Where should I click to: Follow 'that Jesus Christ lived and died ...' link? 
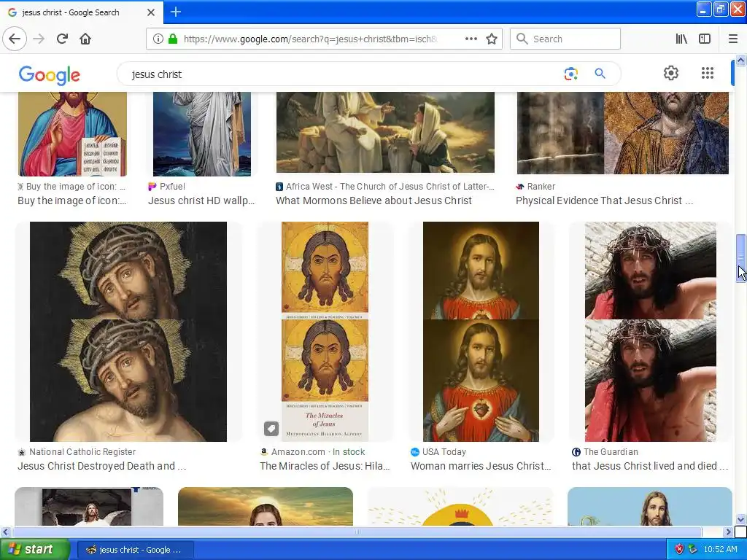tap(650, 466)
